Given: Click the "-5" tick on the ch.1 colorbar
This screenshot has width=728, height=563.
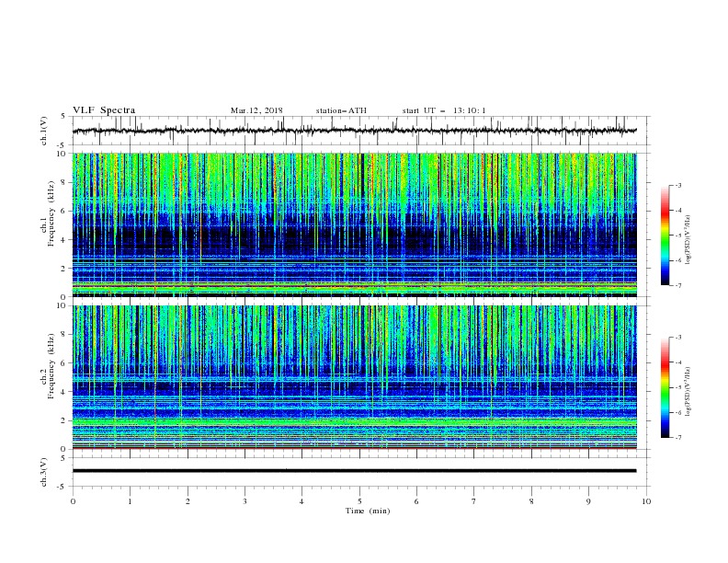Looking at the screenshot, I should click(x=677, y=236).
